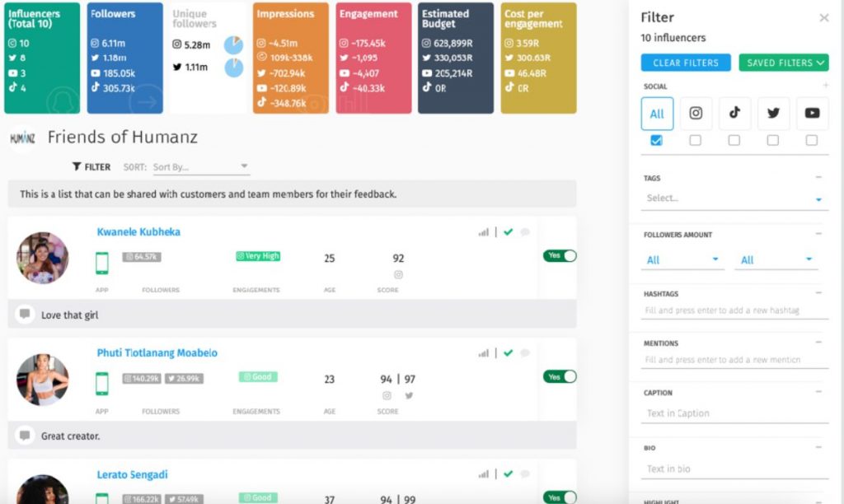The height and width of the screenshot is (504, 844).
Task: Tick the checkbox under the Instagram icon
Action: coord(696,140)
